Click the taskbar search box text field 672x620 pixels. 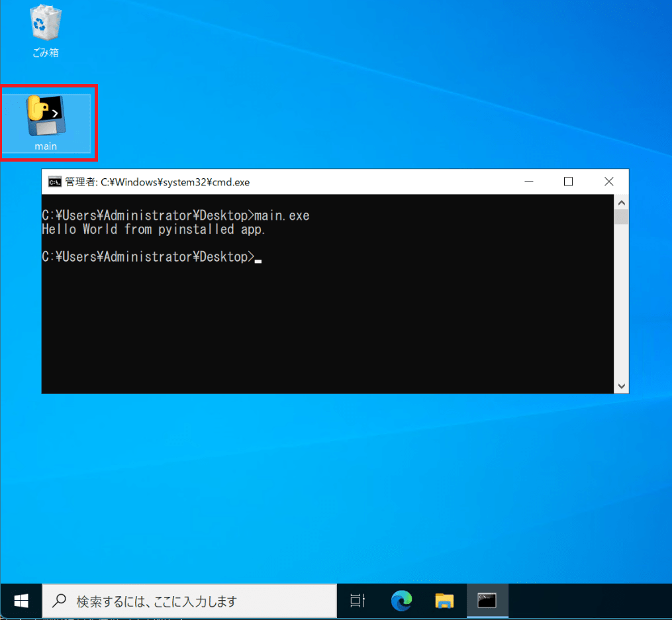[192, 601]
